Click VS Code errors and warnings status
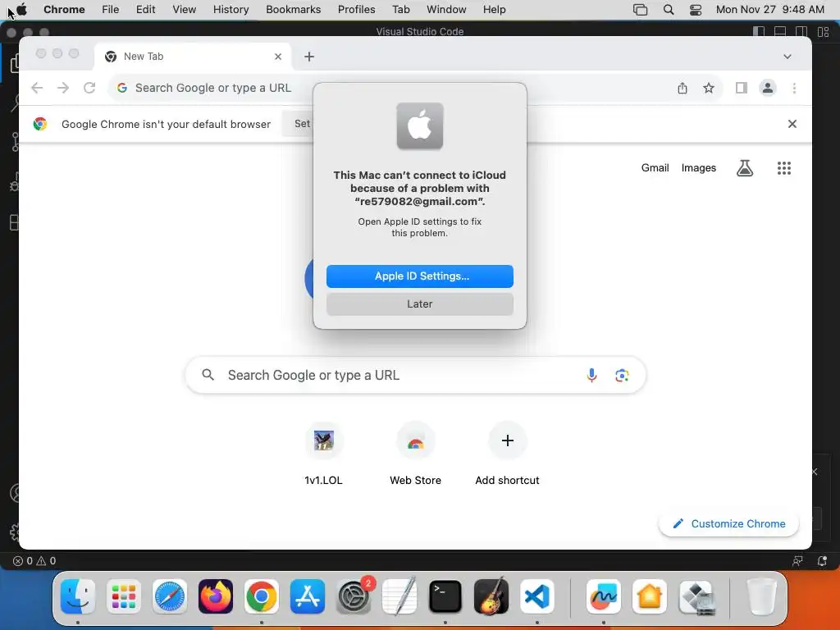The width and height of the screenshot is (840, 630). click(34, 561)
